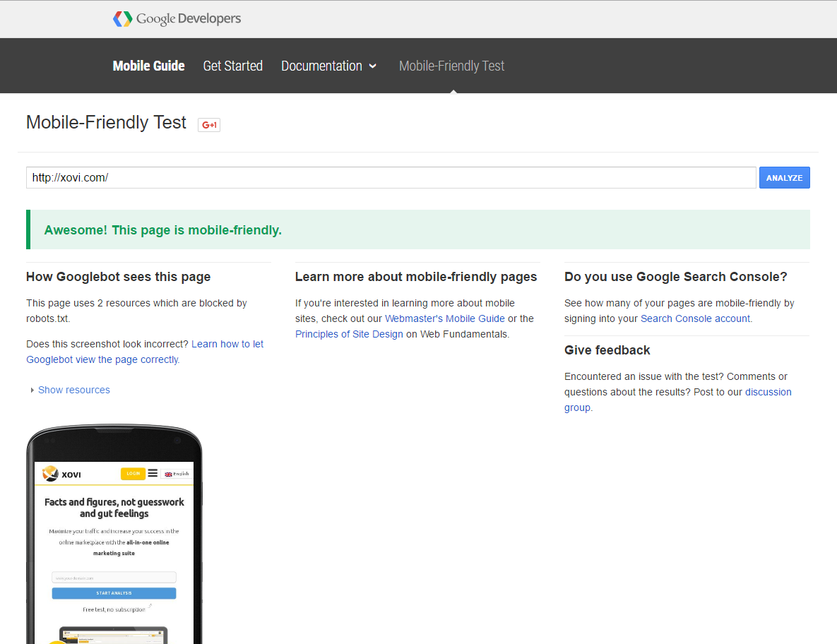The image size is (837, 644).
Task: Click the 'Mobile-Friendly Test' page title
Action: (x=106, y=123)
